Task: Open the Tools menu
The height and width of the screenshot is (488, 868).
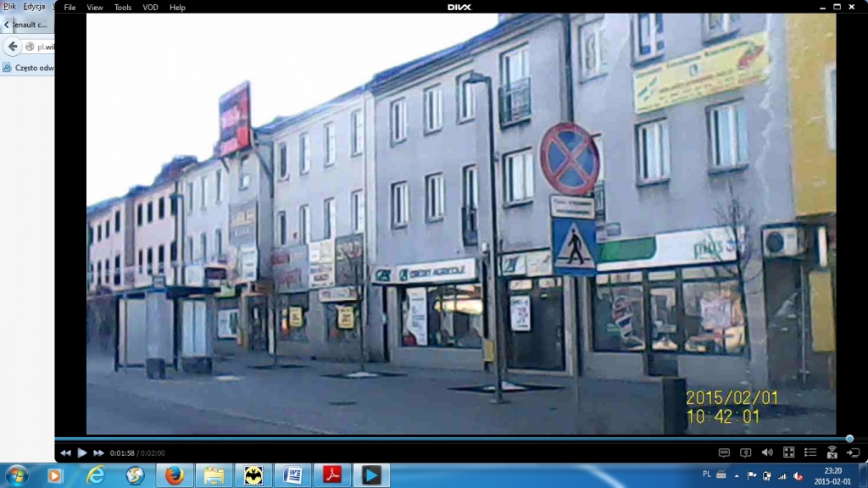Action: (x=123, y=8)
